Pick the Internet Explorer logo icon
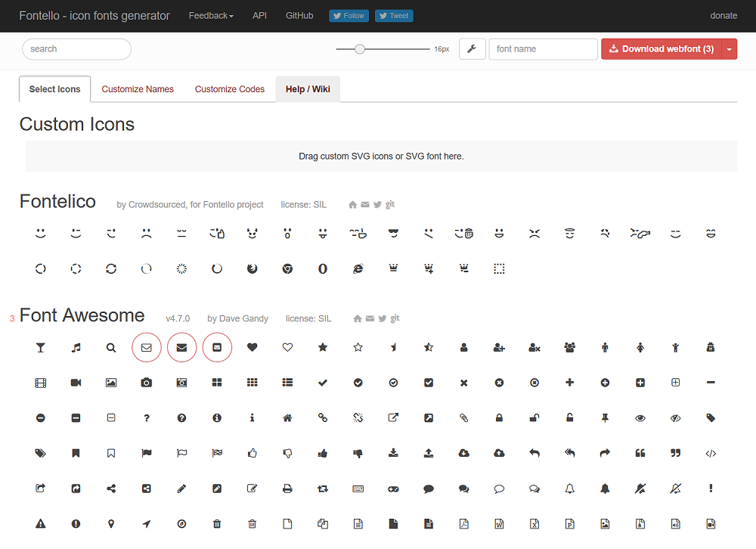The height and width of the screenshot is (549, 756). coord(358,268)
